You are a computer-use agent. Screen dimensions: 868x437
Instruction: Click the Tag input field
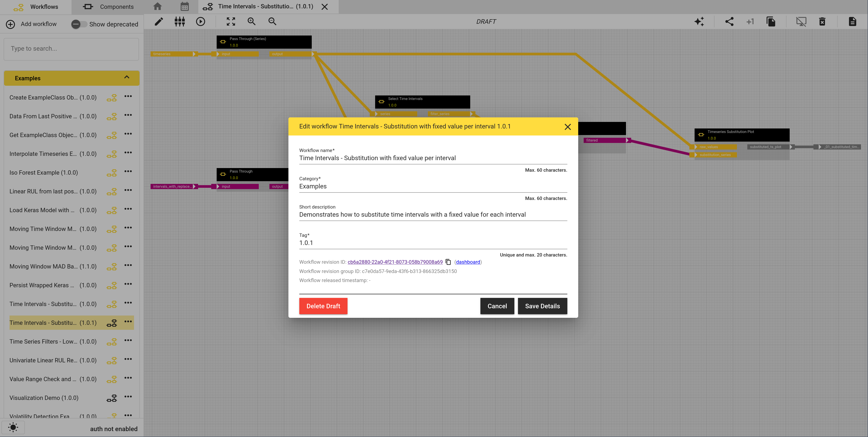(433, 243)
